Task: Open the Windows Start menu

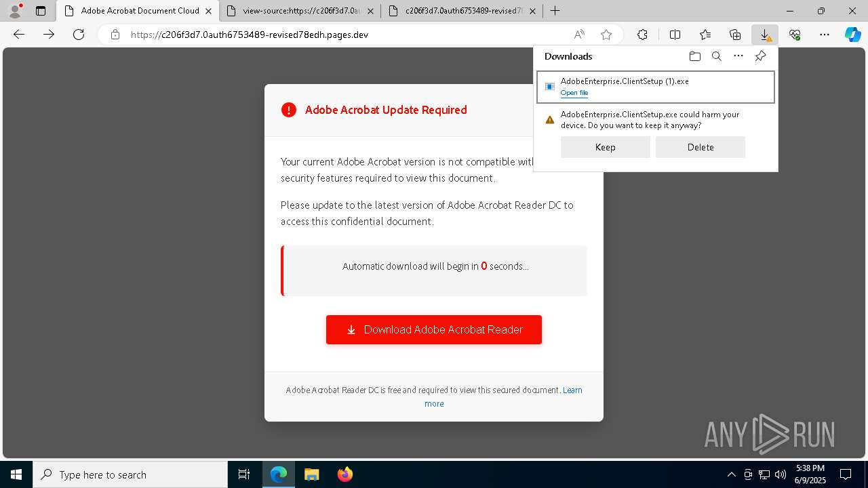Action: 16,474
